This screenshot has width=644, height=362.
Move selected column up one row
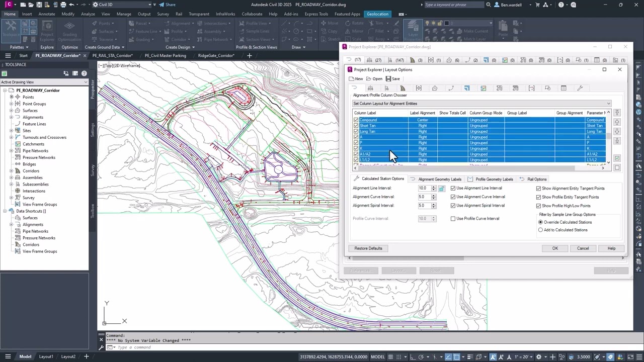617,122
